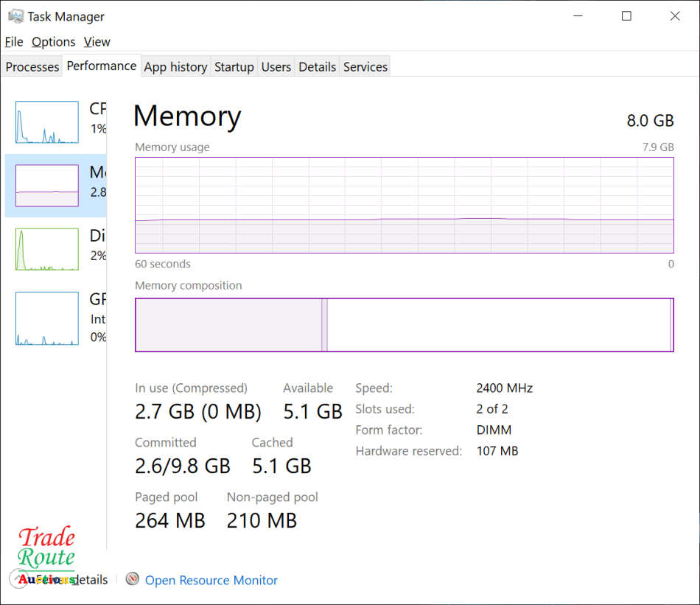Go to the App history tab
Screen dimensions: 700x605
pos(175,67)
